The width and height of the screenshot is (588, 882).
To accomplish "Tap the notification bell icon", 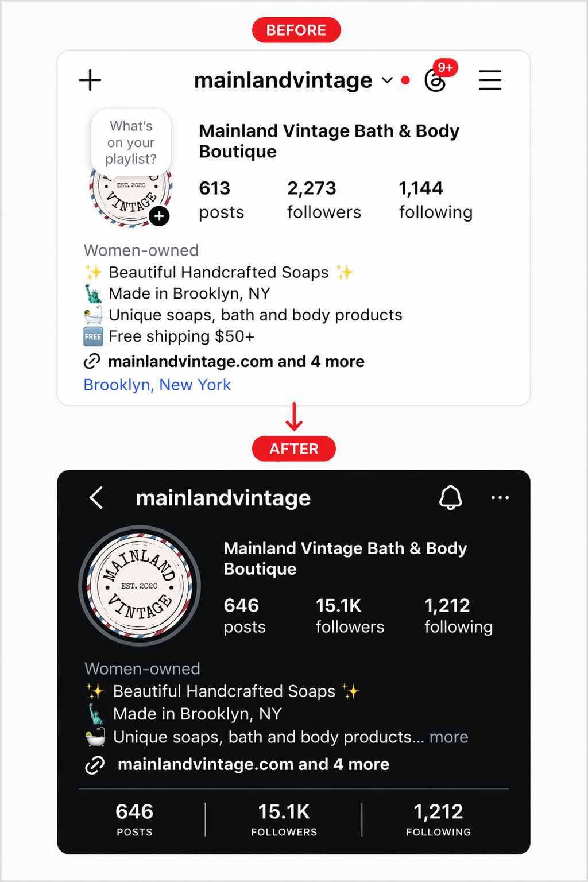I will point(451,497).
